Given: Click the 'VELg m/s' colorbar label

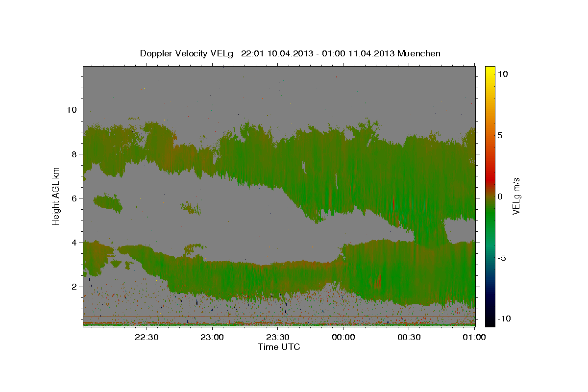Looking at the screenshot, I should coord(516,196).
